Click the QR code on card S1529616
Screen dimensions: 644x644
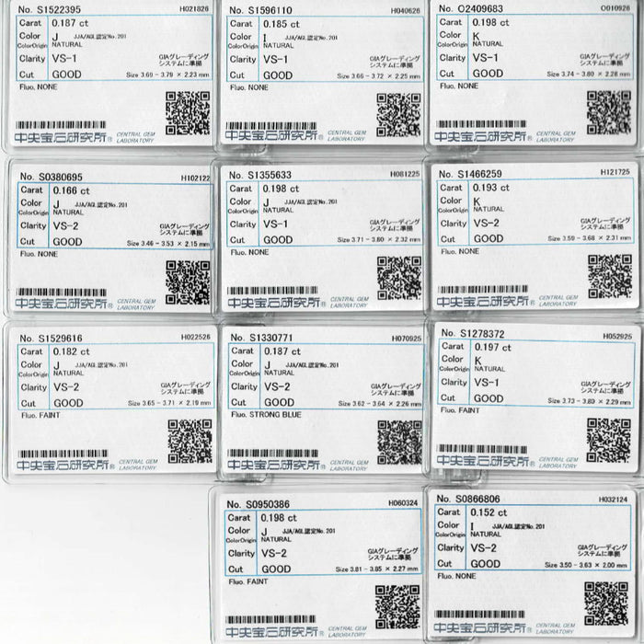190,441
